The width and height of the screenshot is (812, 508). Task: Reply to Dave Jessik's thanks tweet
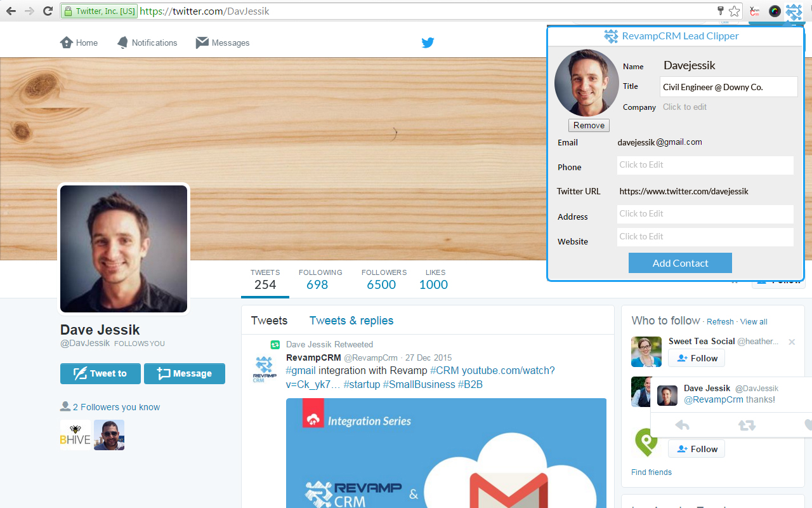[683, 425]
